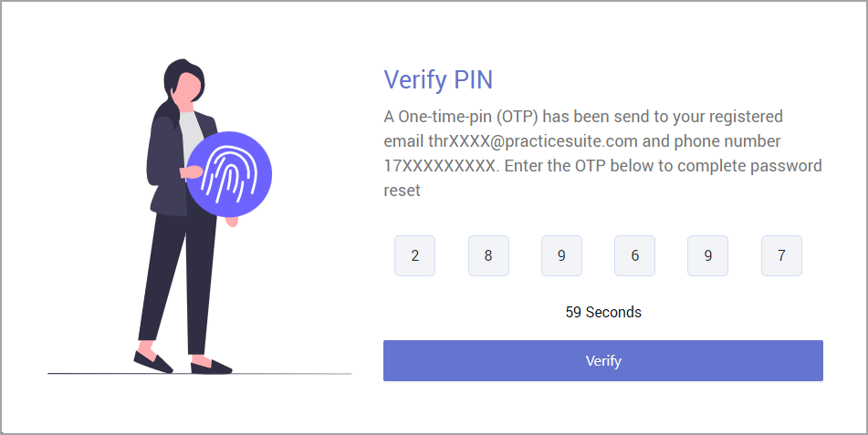Click the third OTP digit field
The height and width of the screenshot is (435, 868).
[x=561, y=256]
